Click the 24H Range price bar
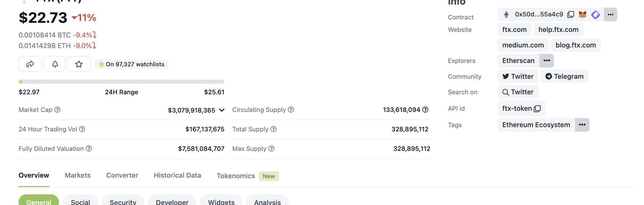Viewport: 644px width, 205px height. click(121, 82)
